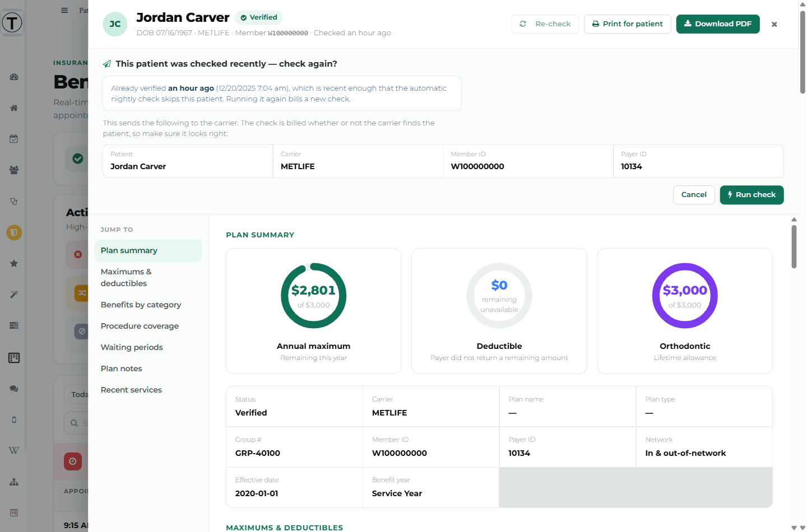Click the Payer ID 10134 in confirmation row
This screenshot has height=532, width=807.
pyautogui.click(x=632, y=166)
